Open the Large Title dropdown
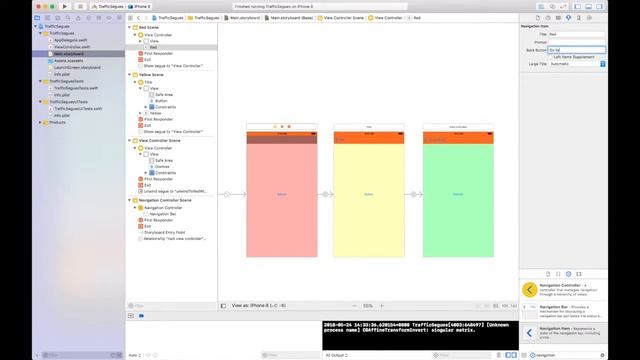640x360 pixels. 577,64
